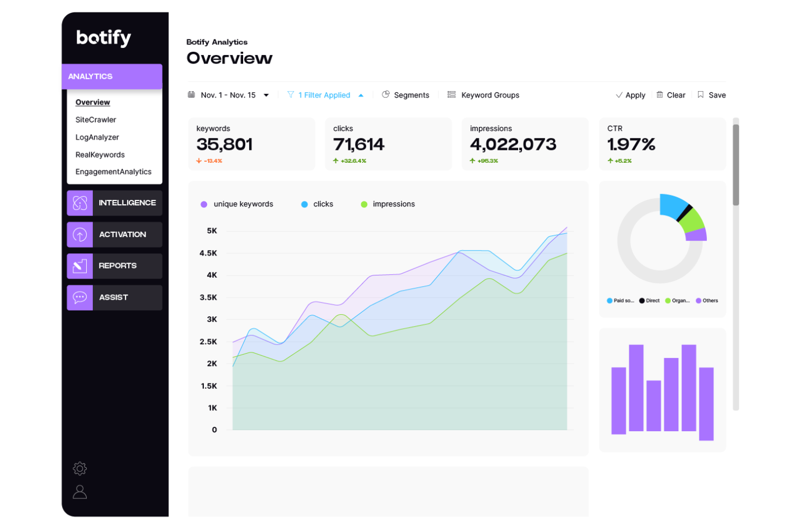
Task: Go to LogAnalyzer
Action: click(97, 137)
